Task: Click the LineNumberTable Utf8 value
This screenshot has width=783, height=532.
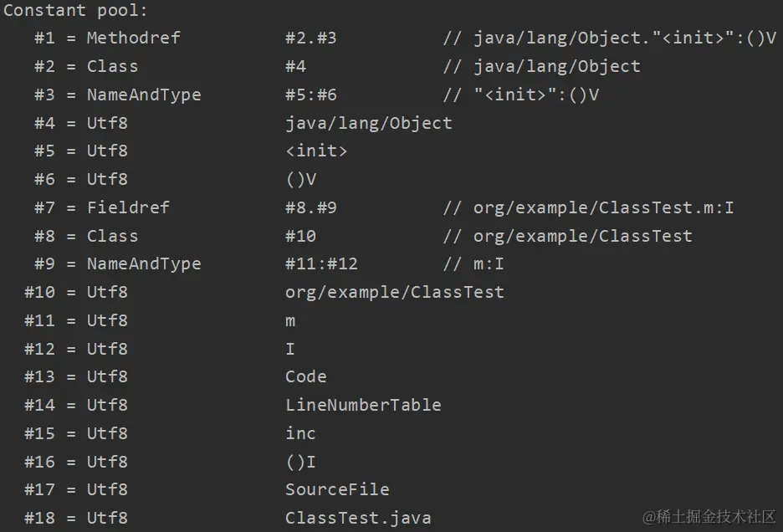Action: [x=363, y=405]
